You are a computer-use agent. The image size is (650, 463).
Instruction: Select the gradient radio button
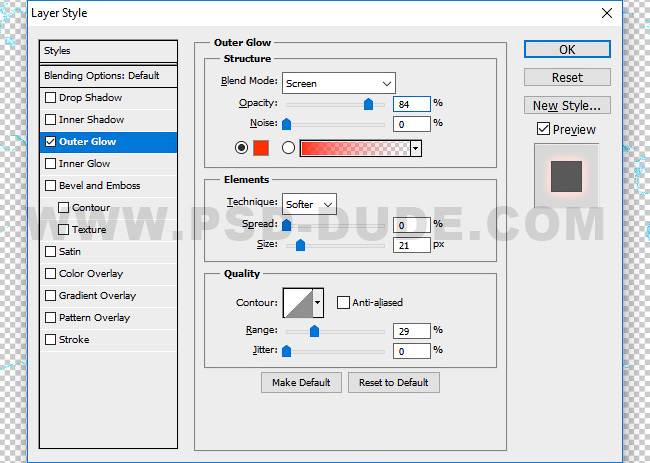pyautogui.click(x=288, y=148)
